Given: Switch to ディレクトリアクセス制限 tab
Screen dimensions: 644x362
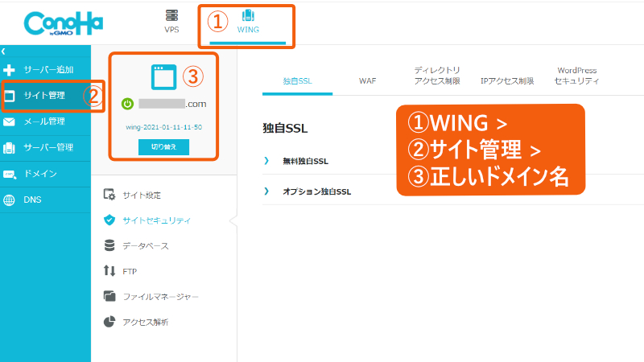Looking at the screenshot, I should click(437, 76).
